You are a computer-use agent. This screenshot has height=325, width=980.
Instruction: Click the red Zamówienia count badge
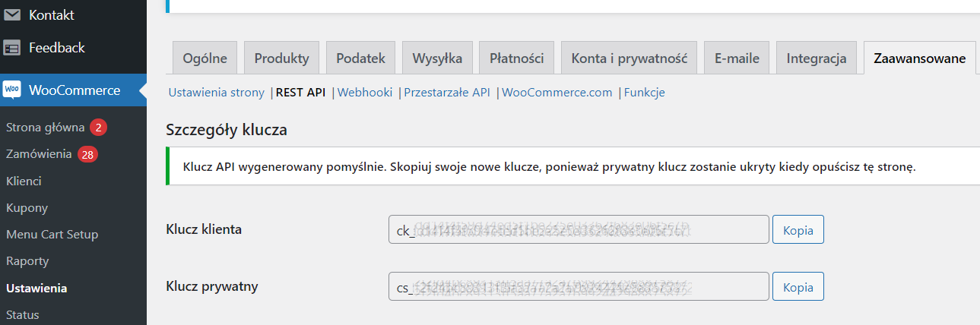(x=87, y=155)
